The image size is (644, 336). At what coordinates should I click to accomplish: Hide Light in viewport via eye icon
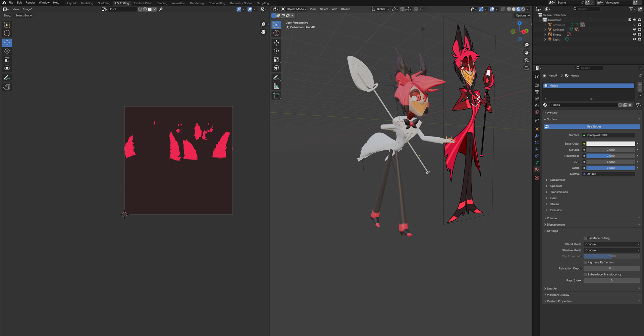click(634, 39)
